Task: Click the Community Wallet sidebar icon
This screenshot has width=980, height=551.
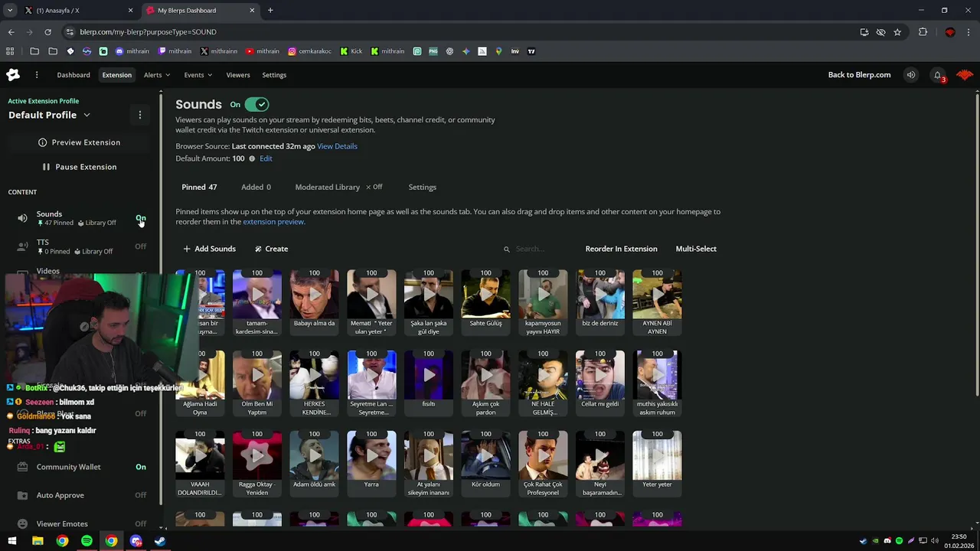Action: coord(22,467)
